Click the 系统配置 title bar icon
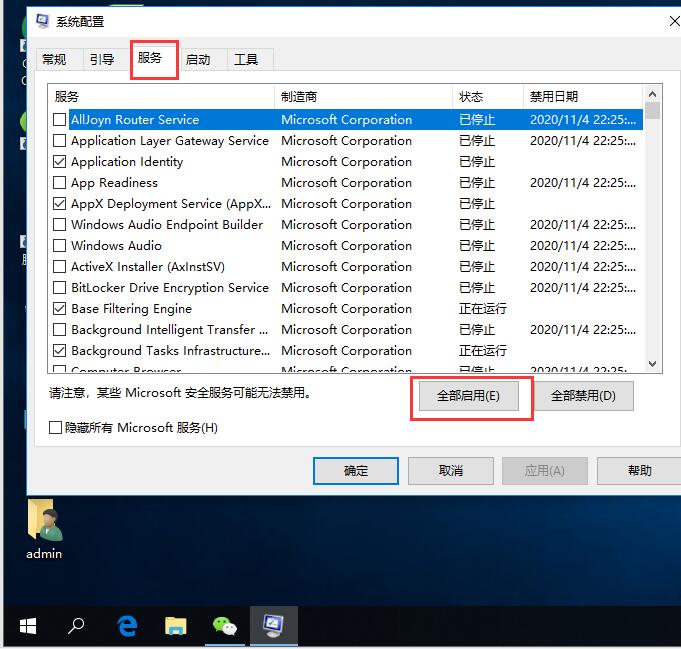 (43, 21)
